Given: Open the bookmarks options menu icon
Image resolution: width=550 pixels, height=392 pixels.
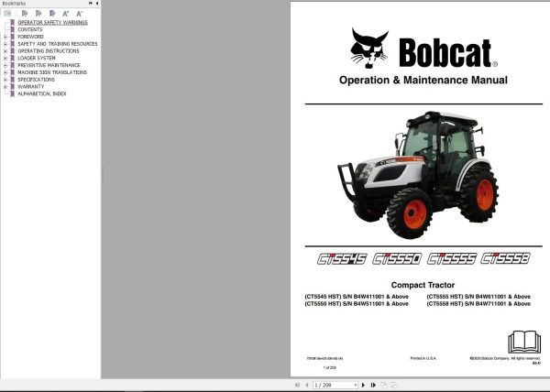Looking at the screenshot, I should tap(7, 14).
